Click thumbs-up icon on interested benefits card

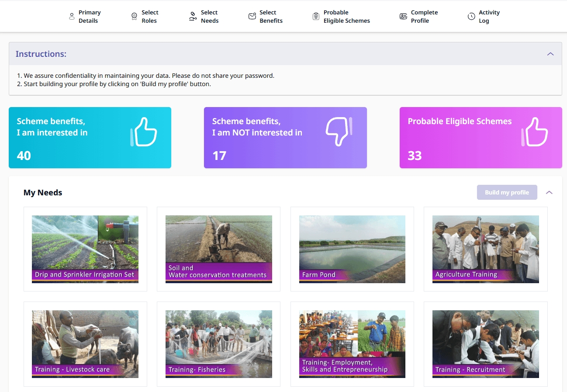coord(144,131)
